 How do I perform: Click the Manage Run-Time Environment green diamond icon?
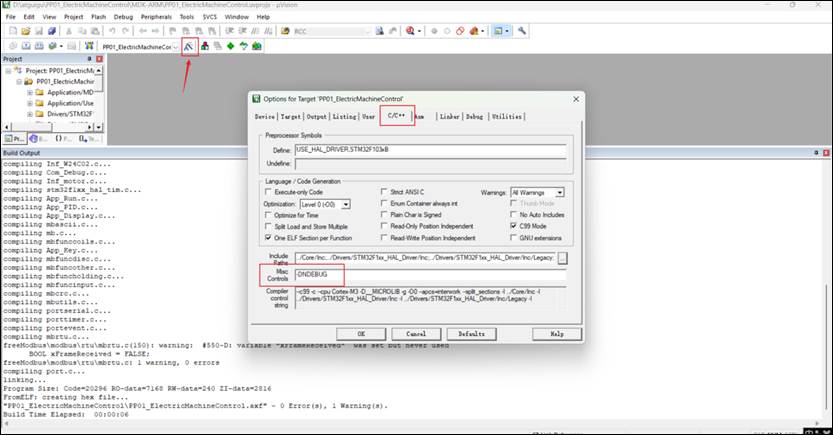pos(232,46)
